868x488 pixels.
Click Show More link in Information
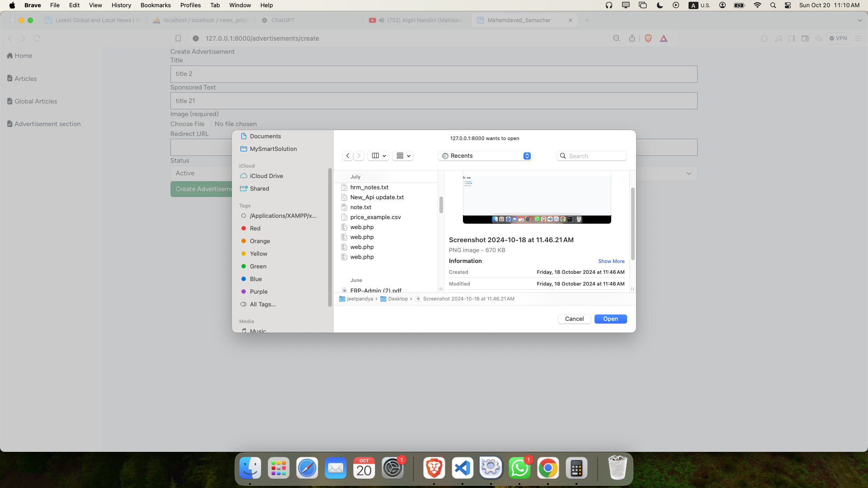[x=611, y=261]
